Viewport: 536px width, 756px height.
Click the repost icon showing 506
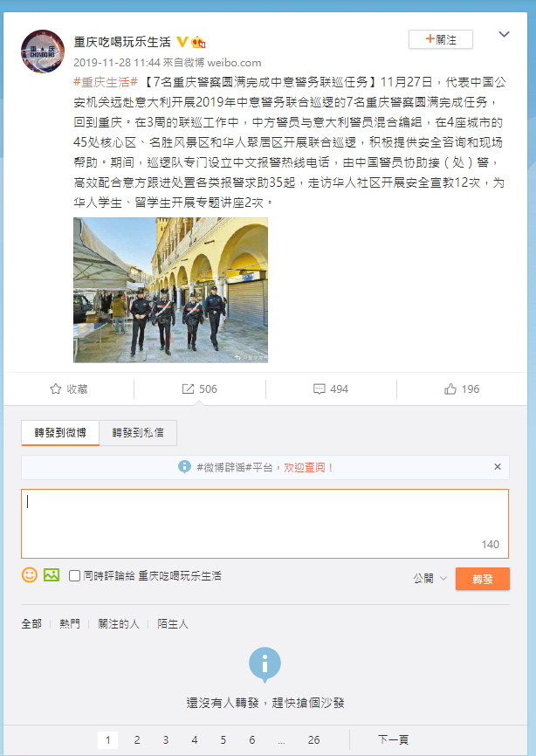188,389
